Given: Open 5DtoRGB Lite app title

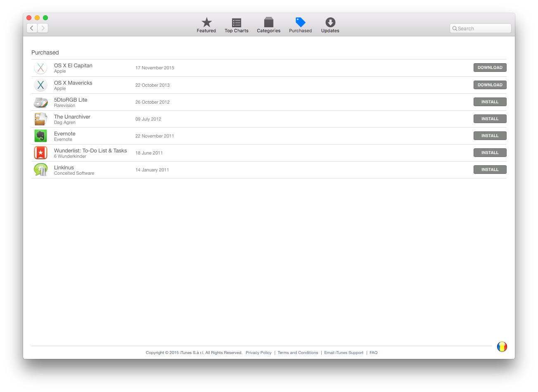Looking at the screenshot, I should [x=71, y=100].
